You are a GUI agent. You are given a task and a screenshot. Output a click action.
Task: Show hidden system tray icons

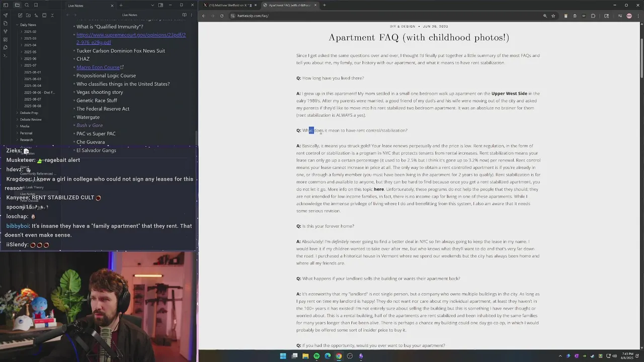(x=560, y=356)
